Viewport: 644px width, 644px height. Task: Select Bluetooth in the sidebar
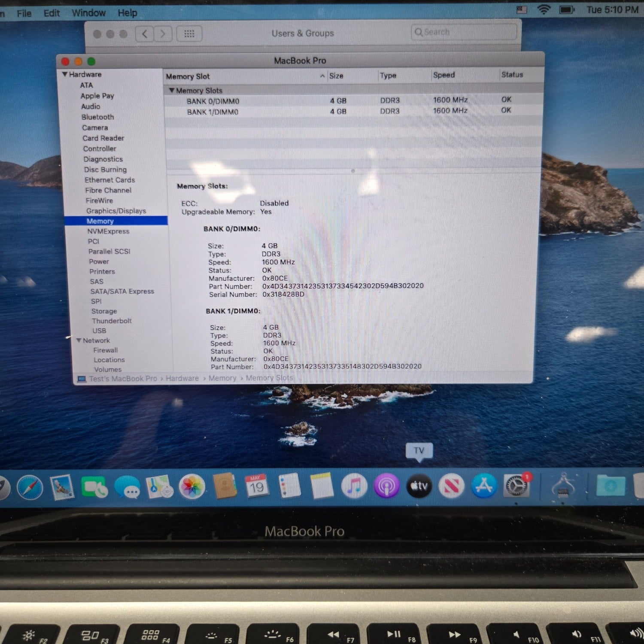[x=98, y=117]
